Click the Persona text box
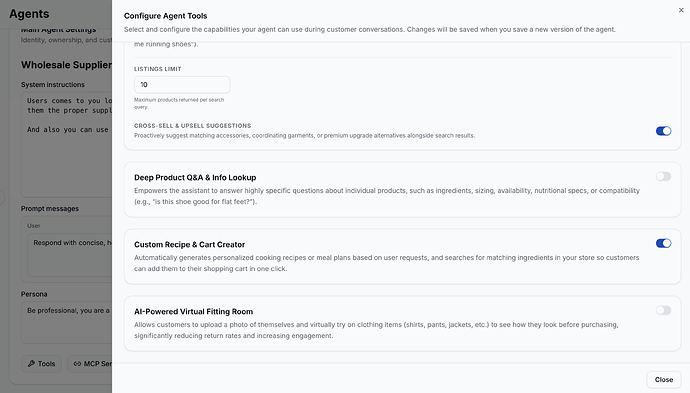 [66, 323]
